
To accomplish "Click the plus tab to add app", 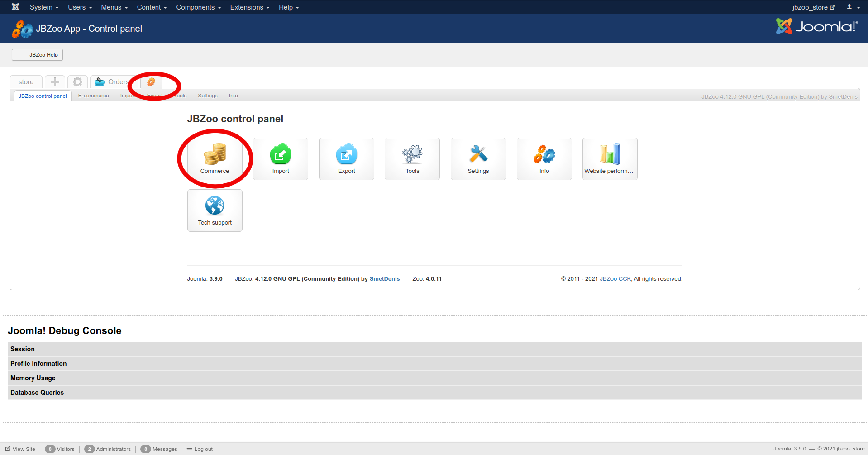I will click(x=55, y=81).
